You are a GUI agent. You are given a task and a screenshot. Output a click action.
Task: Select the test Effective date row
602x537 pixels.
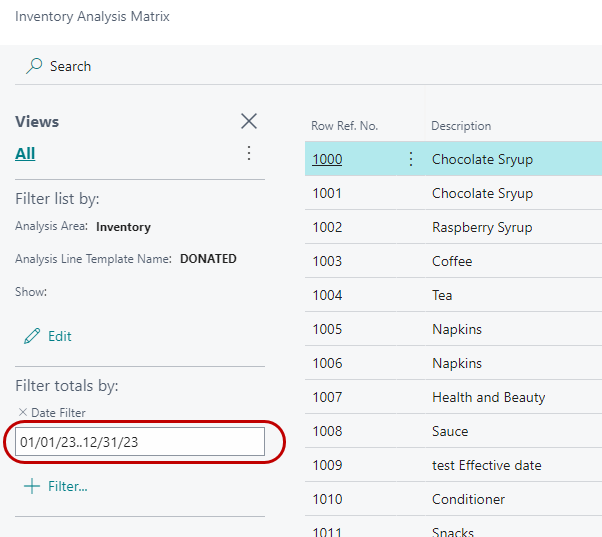click(x=486, y=465)
